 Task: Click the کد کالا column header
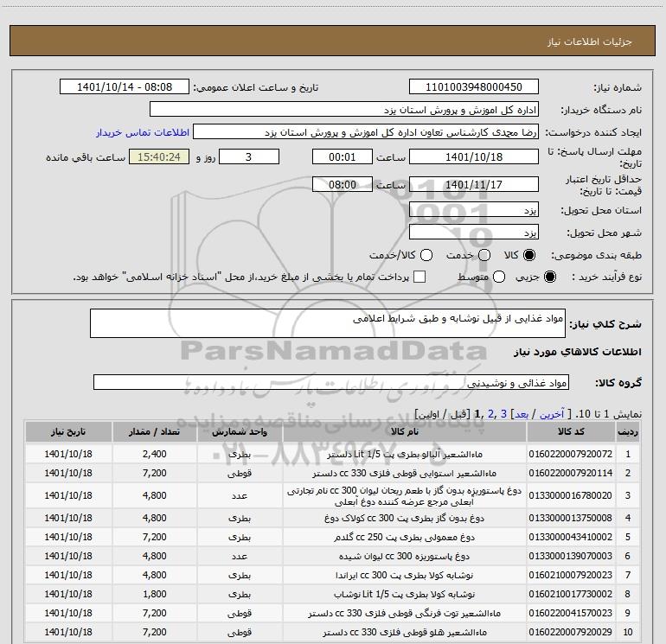pos(571,431)
